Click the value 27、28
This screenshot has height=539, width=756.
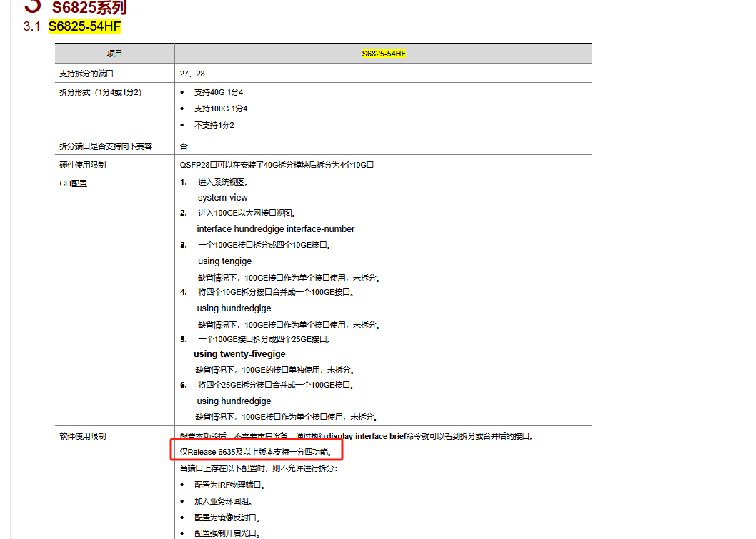(x=192, y=74)
